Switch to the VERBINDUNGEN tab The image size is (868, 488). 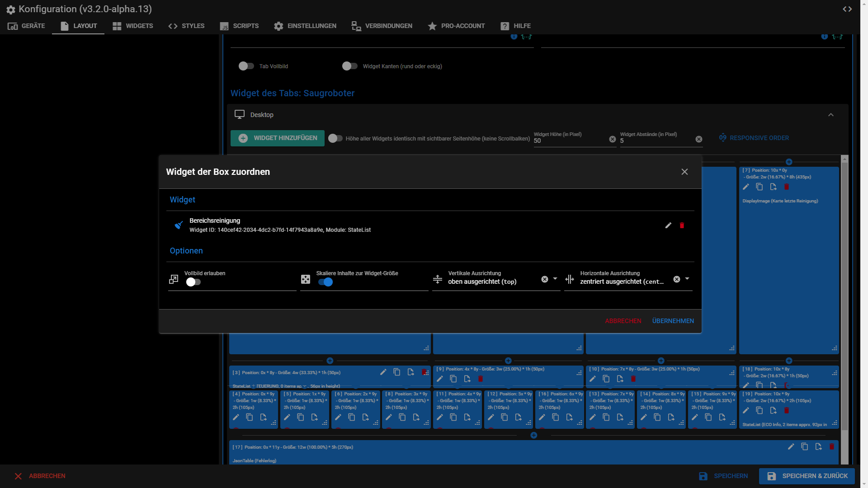click(x=382, y=26)
